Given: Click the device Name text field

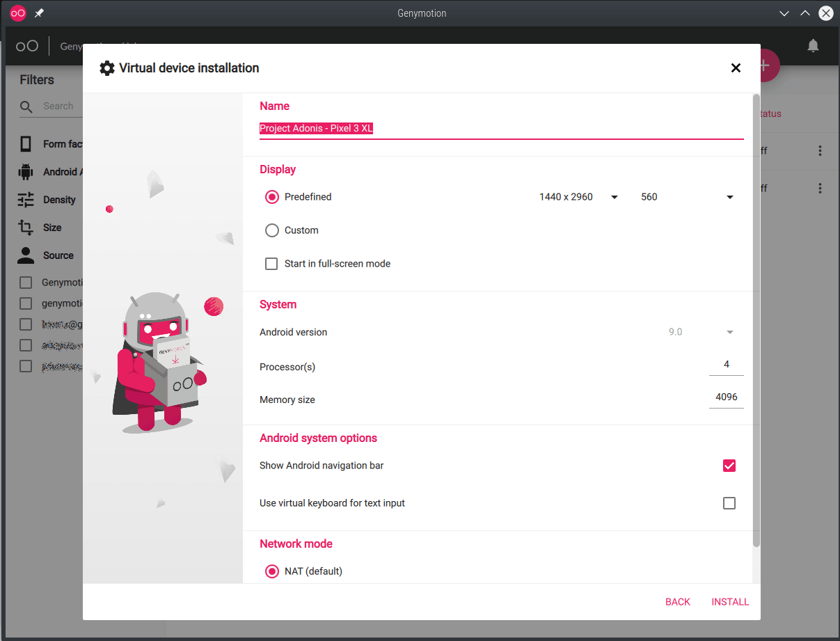Looking at the screenshot, I should coord(501,129).
